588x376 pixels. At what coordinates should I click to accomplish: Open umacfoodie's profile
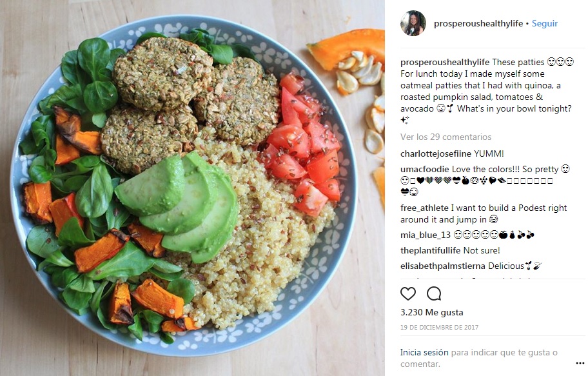coord(424,169)
